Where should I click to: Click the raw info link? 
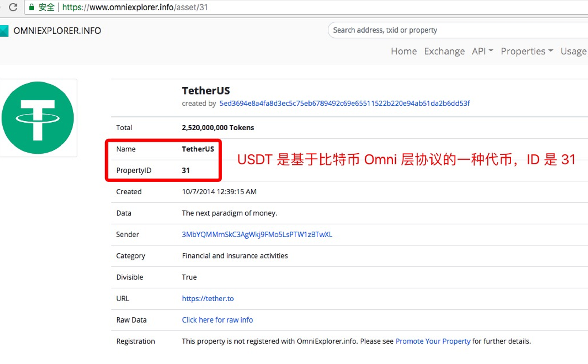pos(217,319)
